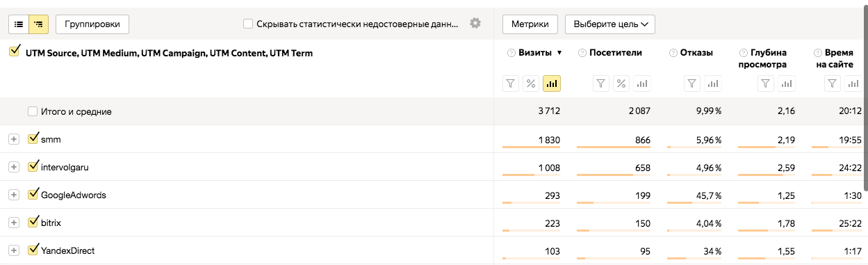Screen dimensions: 868x265
Task: Click the intervolgaru source name
Action: (x=65, y=167)
